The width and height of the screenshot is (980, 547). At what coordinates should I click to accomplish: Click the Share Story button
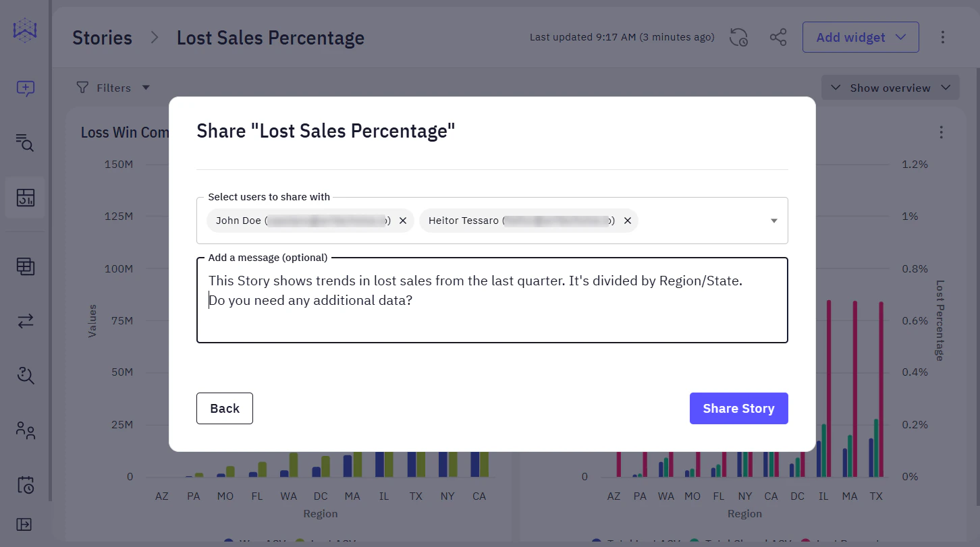tap(738, 409)
